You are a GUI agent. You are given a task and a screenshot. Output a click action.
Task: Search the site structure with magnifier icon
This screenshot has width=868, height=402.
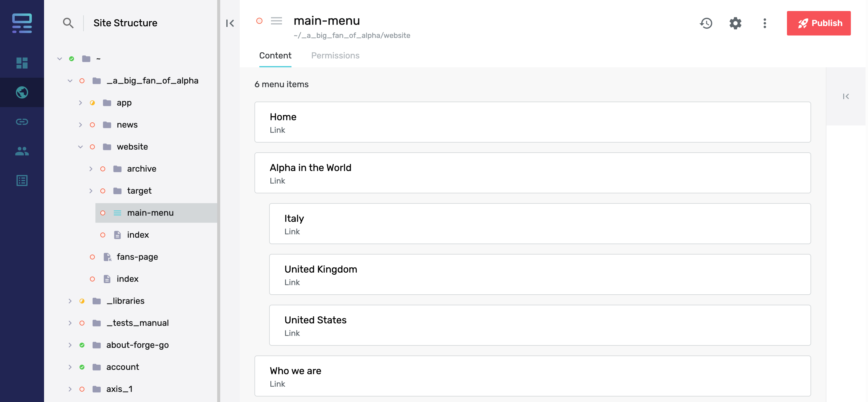coord(68,23)
